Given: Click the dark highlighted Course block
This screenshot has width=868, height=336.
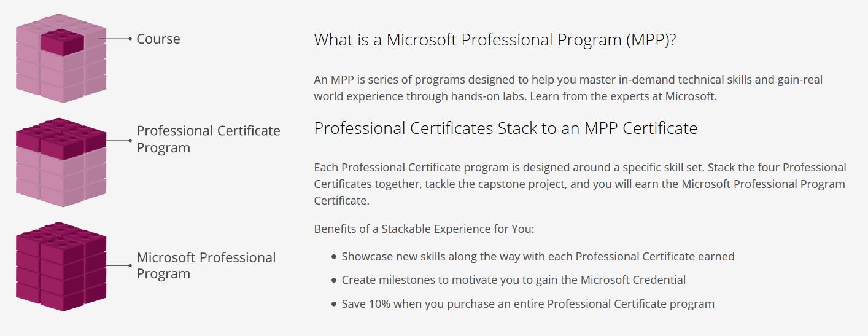Looking at the screenshot, I should click(x=63, y=42).
